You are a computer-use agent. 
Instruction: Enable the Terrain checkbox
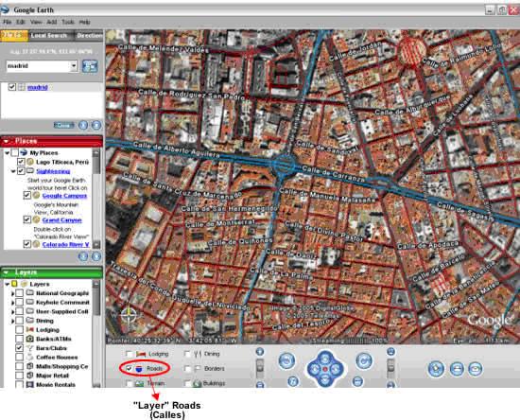tap(130, 383)
